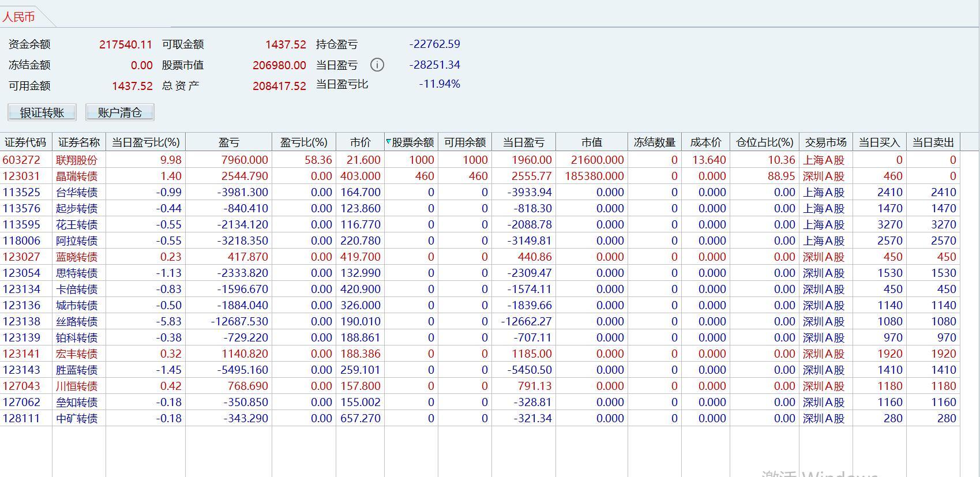Screen dimensions: 980x477
Task: Sort by 可用余额 column header
Action: (465, 142)
